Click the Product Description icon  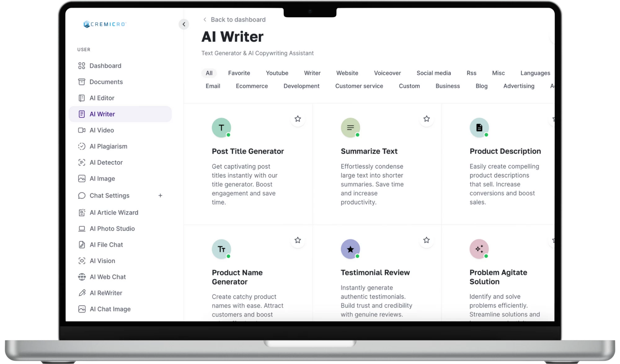pyautogui.click(x=479, y=127)
